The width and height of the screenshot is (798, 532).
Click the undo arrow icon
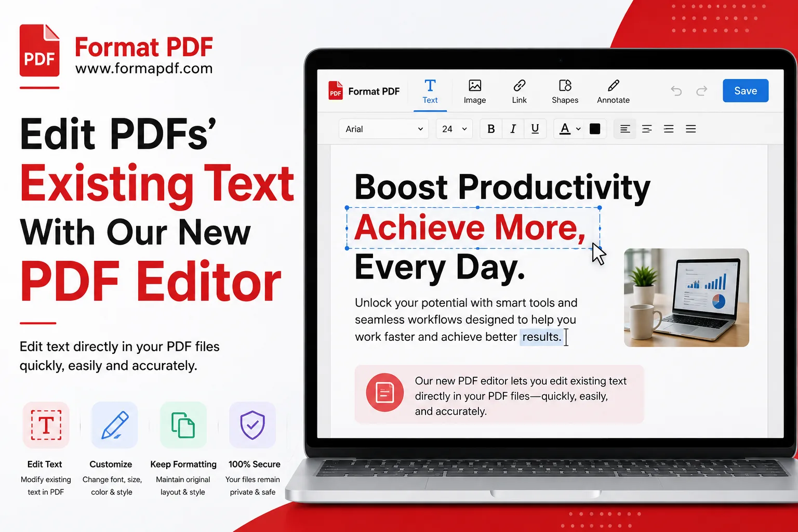(x=676, y=91)
